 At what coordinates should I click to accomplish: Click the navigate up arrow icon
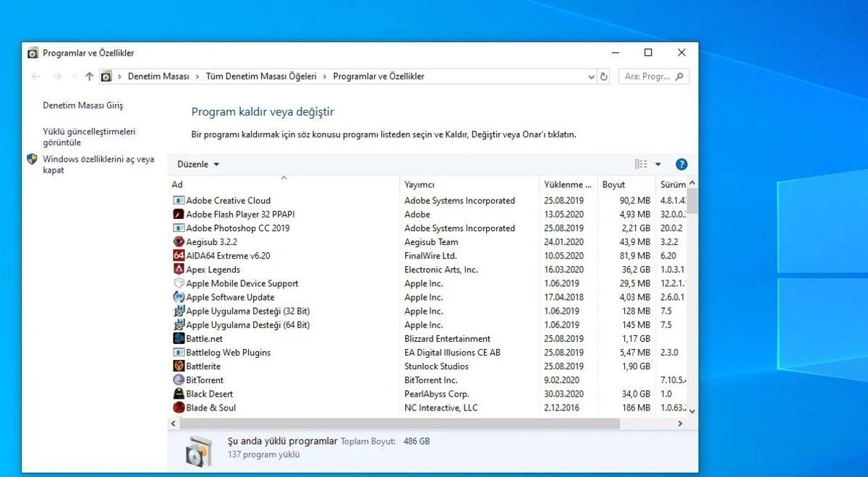click(x=88, y=76)
